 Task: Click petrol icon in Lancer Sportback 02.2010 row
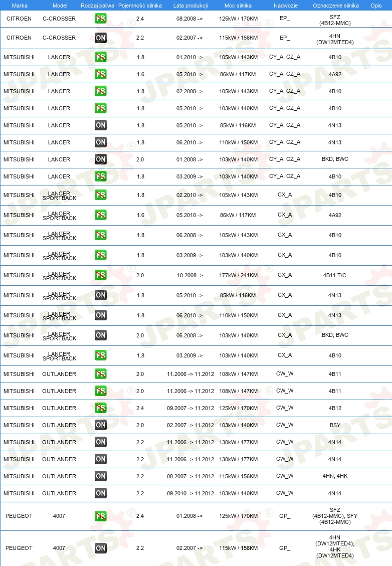click(x=100, y=195)
